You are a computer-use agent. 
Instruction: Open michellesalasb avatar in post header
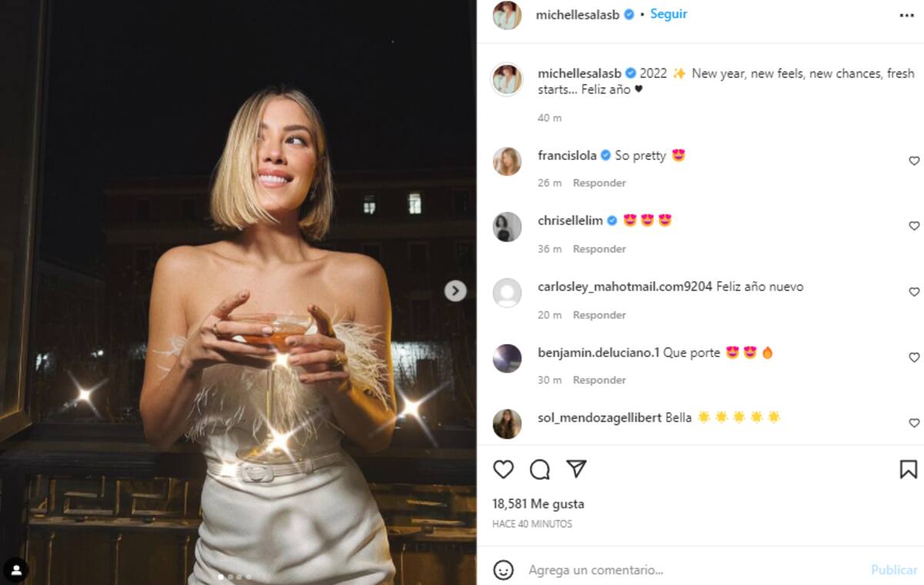pyautogui.click(x=507, y=15)
